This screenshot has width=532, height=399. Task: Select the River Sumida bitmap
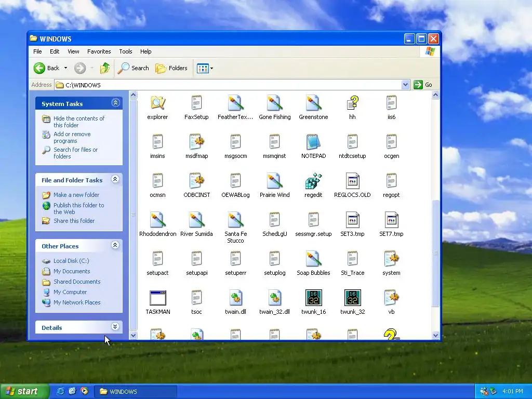pyautogui.click(x=196, y=220)
